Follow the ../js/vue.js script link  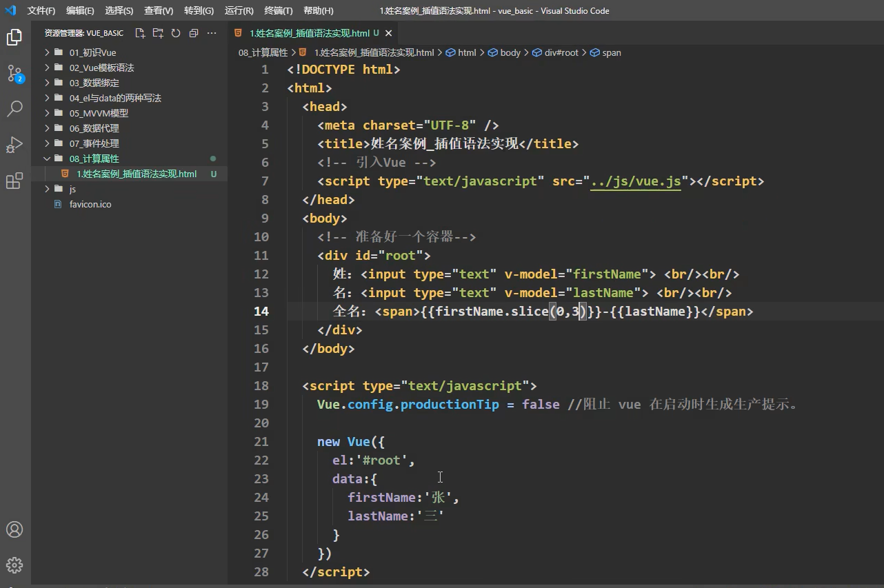tap(636, 181)
